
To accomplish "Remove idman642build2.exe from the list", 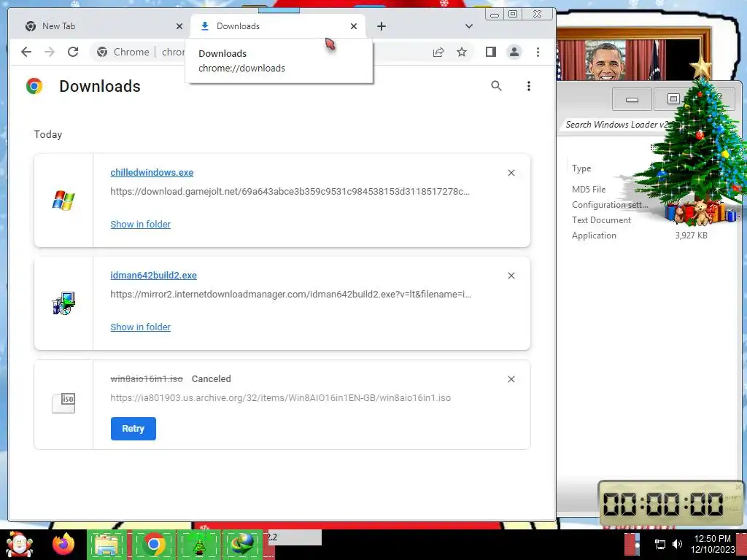I will (x=511, y=276).
